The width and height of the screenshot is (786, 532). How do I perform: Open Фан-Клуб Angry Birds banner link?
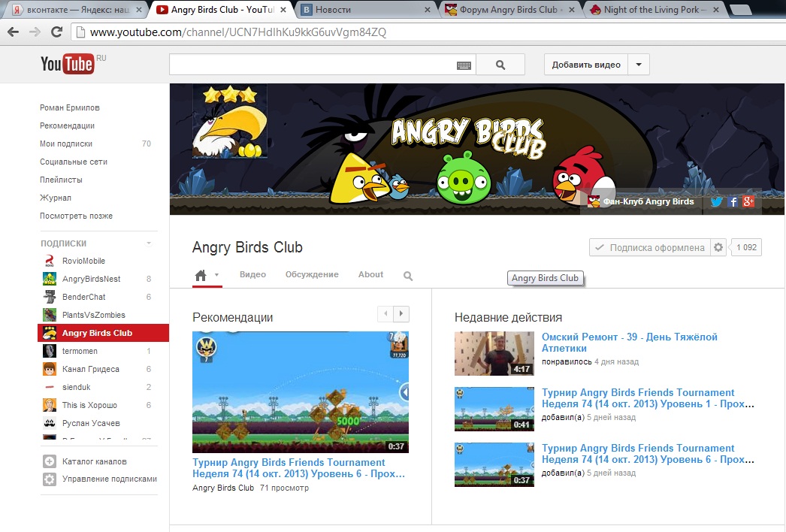pyautogui.click(x=648, y=201)
